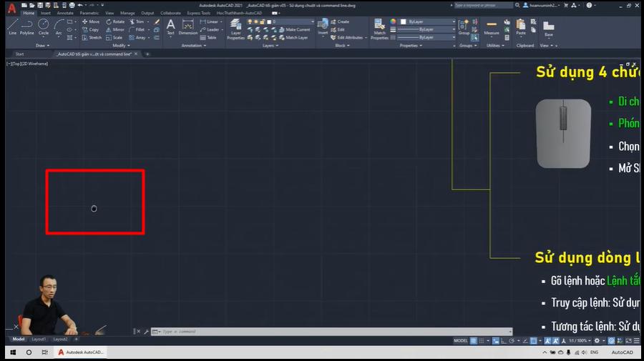The height and width of the screenshot is (361, 644).
Task: Select the Trim tool
Action: pos(137,21)
